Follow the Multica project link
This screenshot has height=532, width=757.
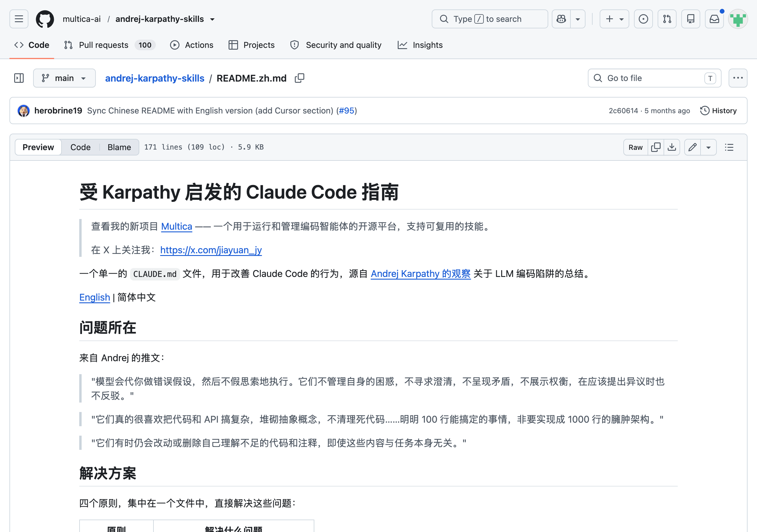[177, 226]
